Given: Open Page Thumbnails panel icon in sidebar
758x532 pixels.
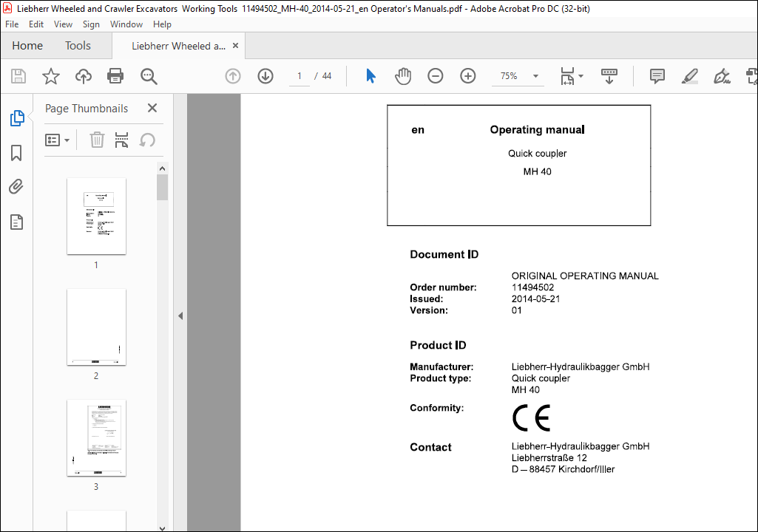Looking at the screenshot, I should click(17, 118).
